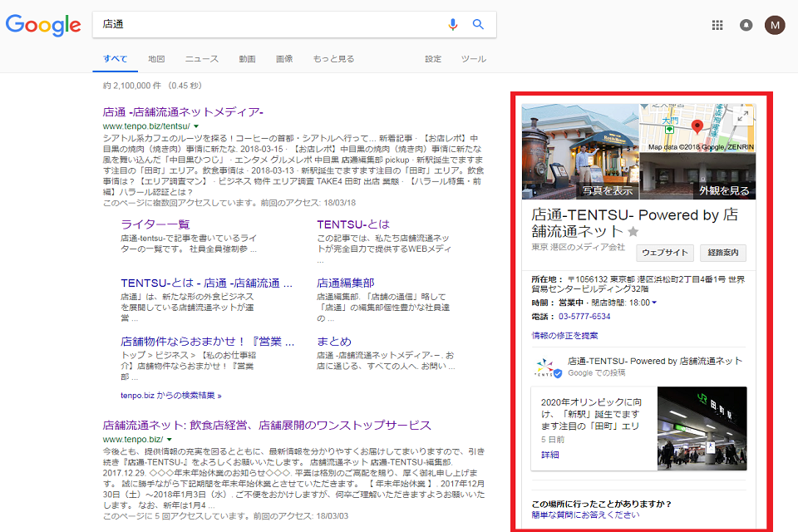Save the place with the star icon
The image size is (798, 532).
pyautogui.click(x=633, y=232)
